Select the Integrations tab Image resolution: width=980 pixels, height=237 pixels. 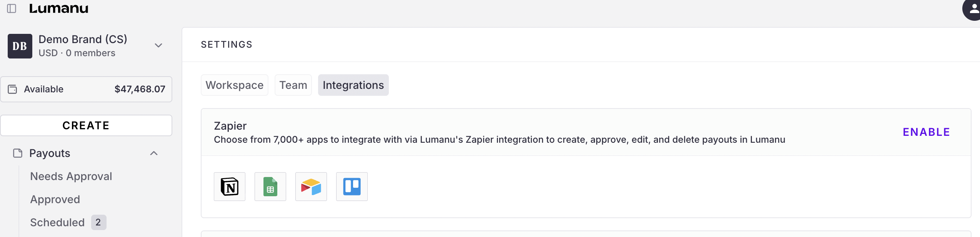(x=353, y=85)
